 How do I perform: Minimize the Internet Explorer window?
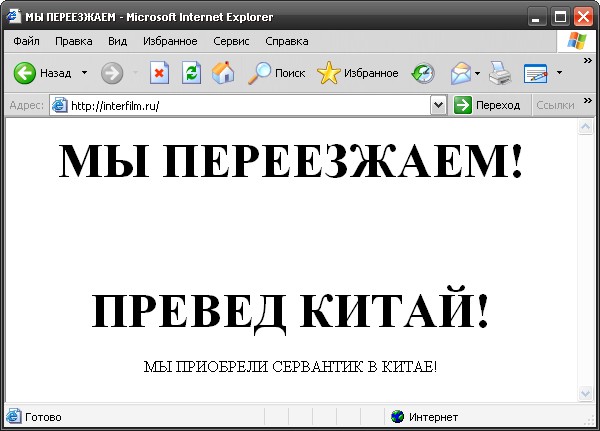tap(536, 17)
